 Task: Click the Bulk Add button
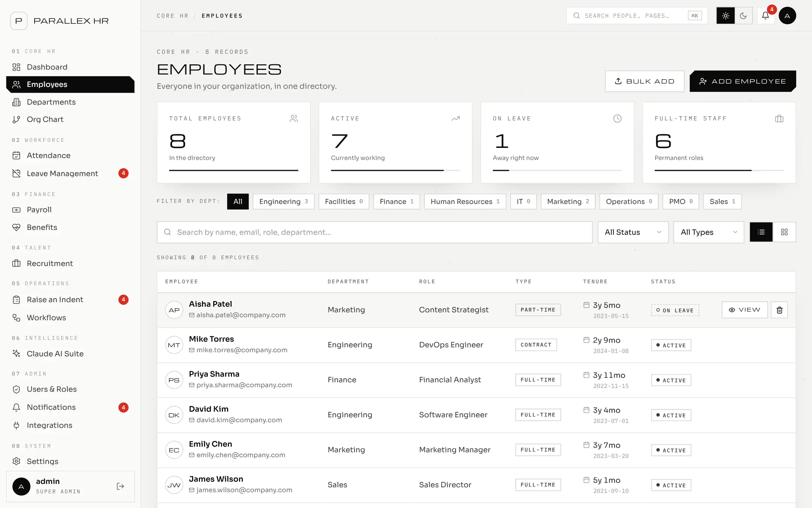[x=644, y=81]
